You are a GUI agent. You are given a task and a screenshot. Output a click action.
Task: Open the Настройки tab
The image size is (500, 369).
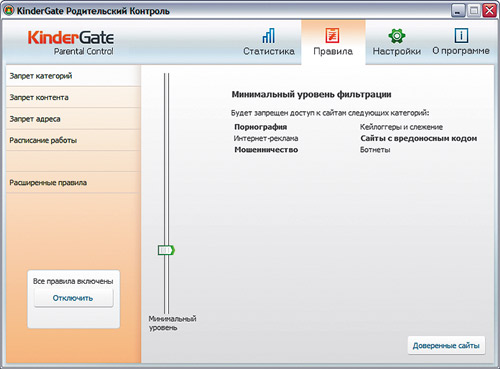[x=396, y=42]
